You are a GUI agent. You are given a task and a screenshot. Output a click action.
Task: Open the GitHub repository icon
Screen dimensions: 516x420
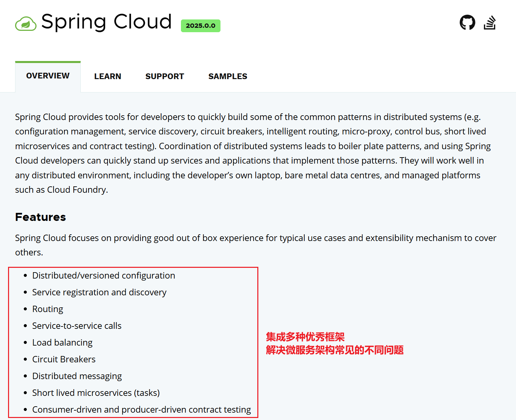tap(467, 22)
